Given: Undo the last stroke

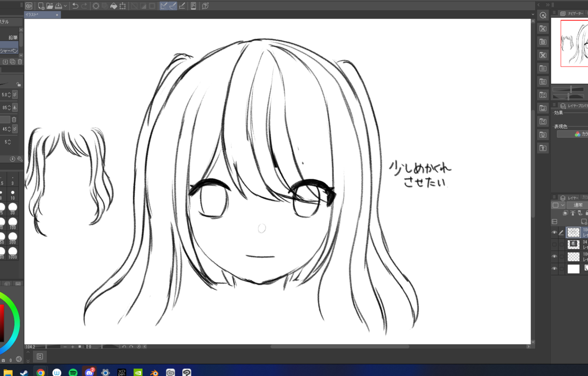Looking at the screenshot, I should 75,6.
